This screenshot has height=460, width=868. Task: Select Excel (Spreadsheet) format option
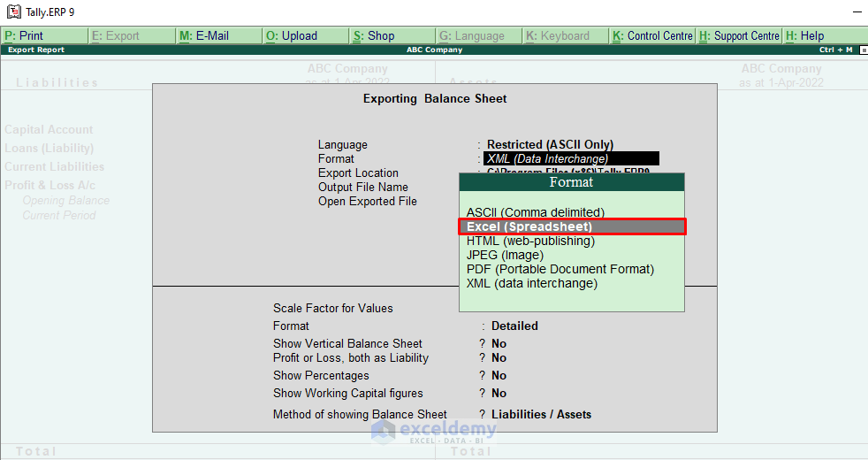pyautogui.click(x=573, y=226)
